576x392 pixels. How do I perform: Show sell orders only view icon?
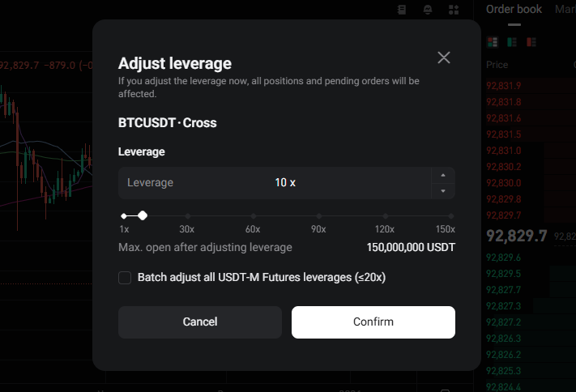[531, 41]
